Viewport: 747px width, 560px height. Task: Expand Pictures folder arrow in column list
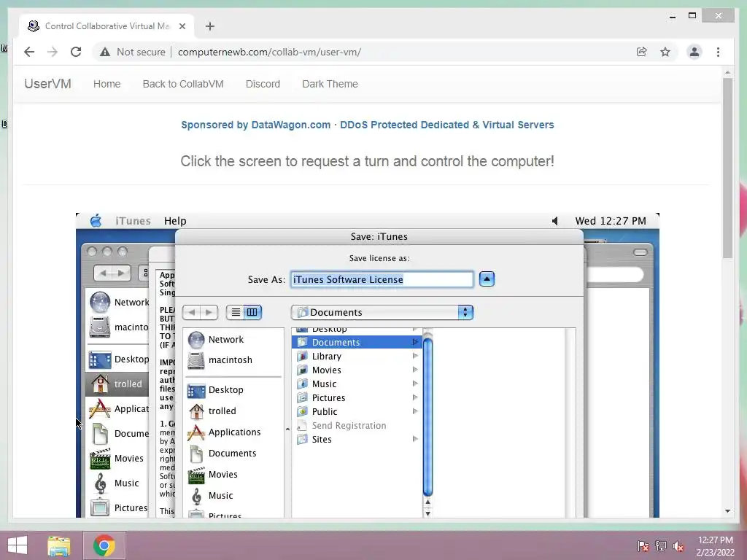coord(415,397)
